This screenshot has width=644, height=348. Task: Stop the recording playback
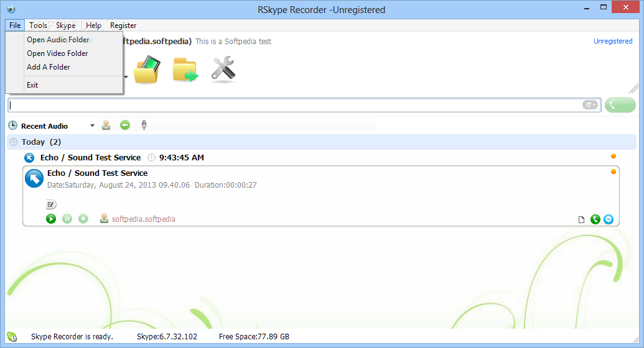[x=83, y=219]
